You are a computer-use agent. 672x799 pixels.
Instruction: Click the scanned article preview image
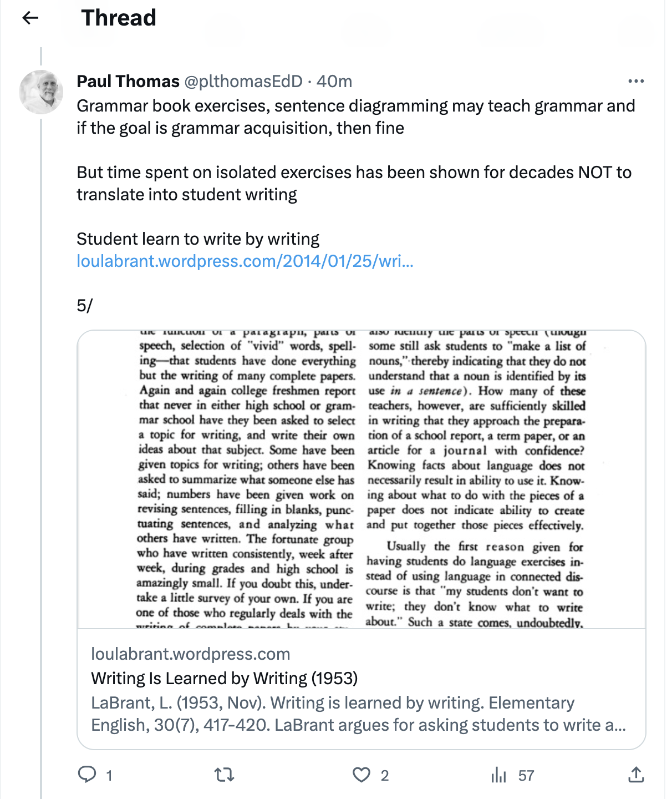pos(361,479)
